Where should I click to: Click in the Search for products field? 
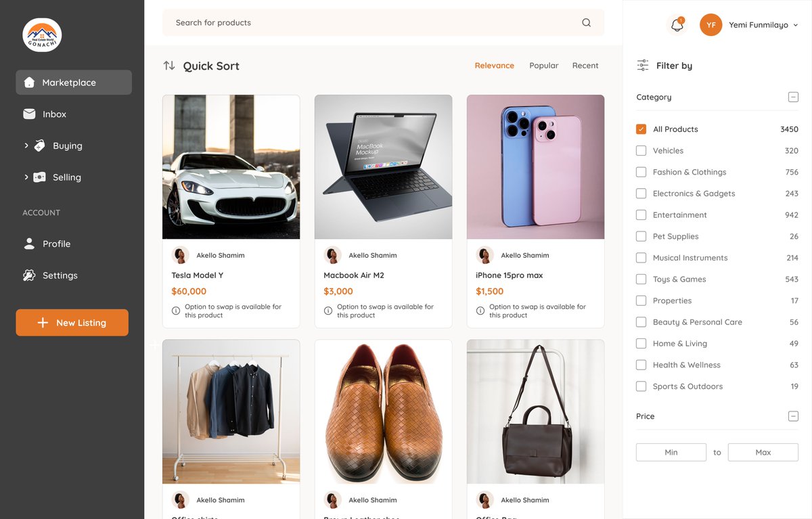click(383, 22)
